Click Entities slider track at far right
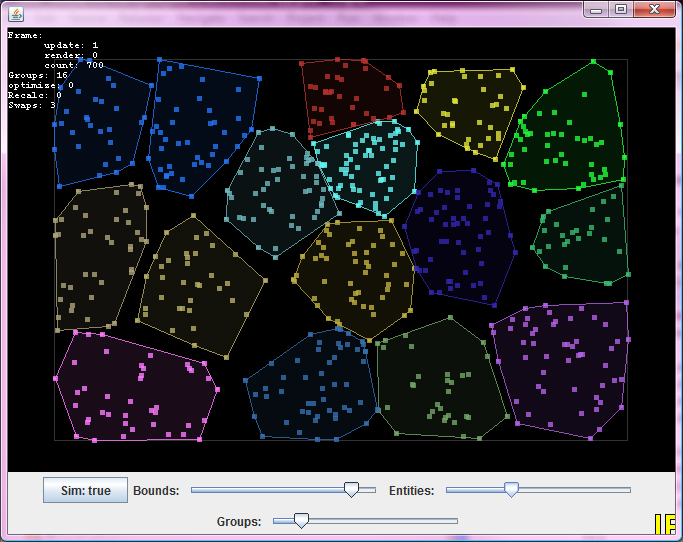The height and width of the screenshot is (542, 683). 625,490
